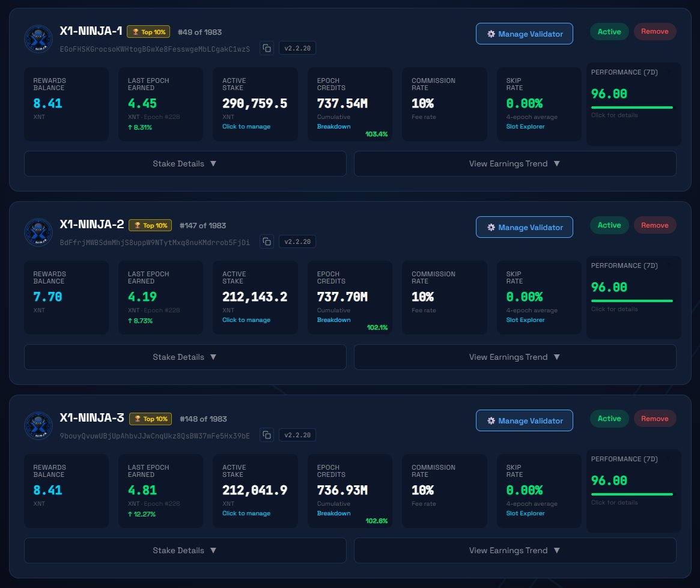Copy the X1-NINJA-1 validator address
This screenshot has width=700, height=588.
click(x=267, y=48)
